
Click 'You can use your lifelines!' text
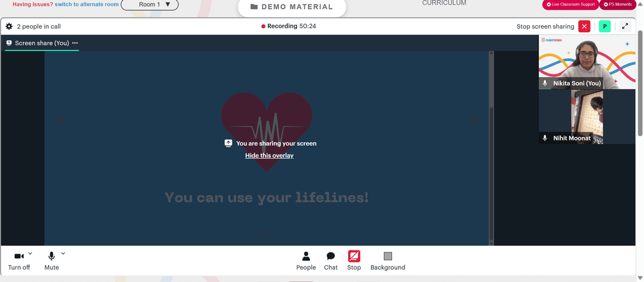point(267,198)
